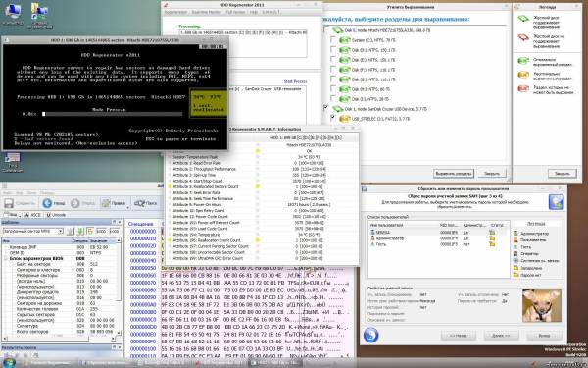Viewport: 588px width, 368px height.
Task: Check the Disk (H:) NTFS partition checkbox
Action: tap(333, 88)
